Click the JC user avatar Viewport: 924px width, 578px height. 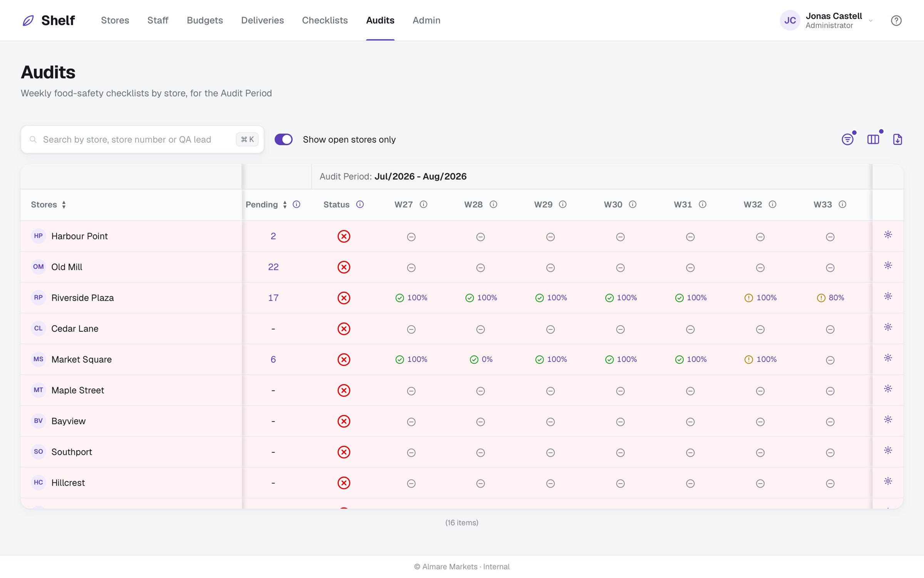tap(790, 20)
